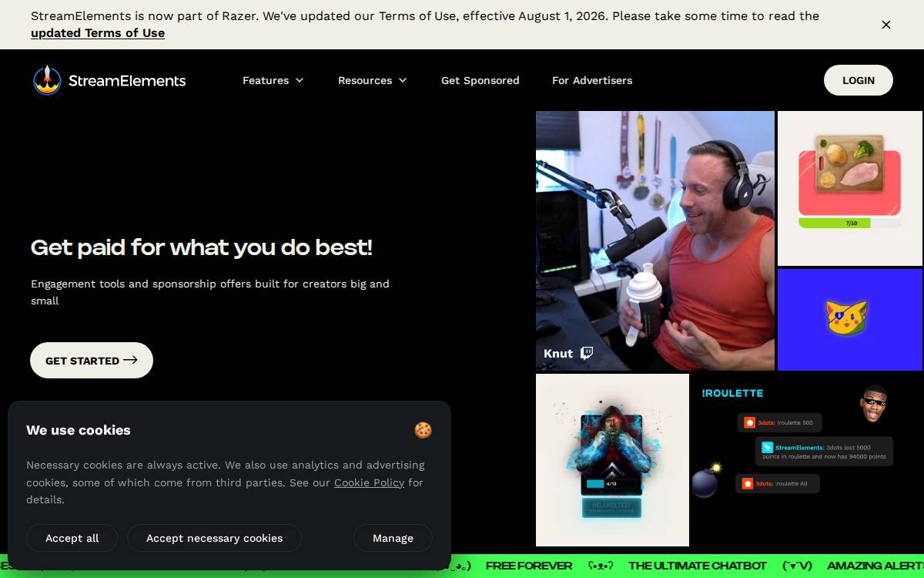
Task: Click the 7/10 green progress bar
Action: pyautogui.click(x=850, y=223)
